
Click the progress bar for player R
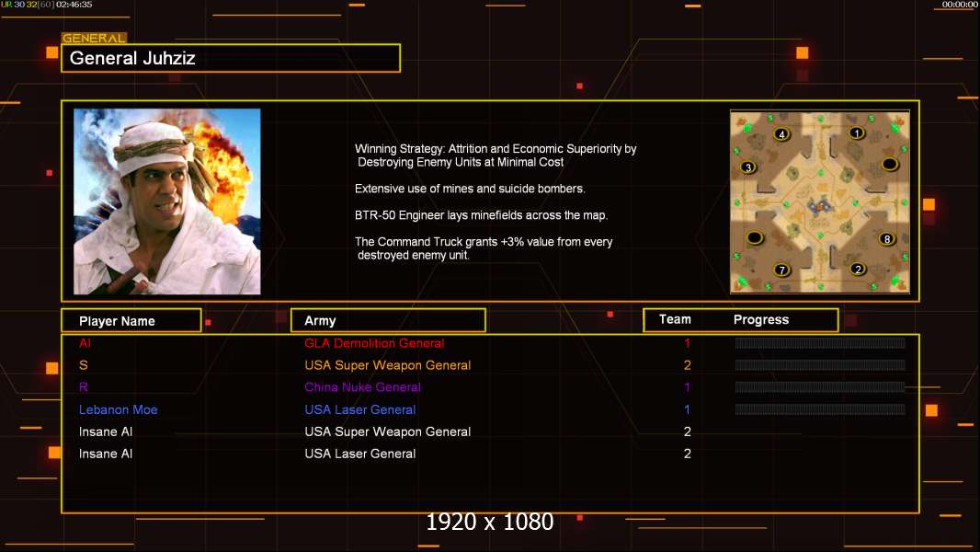(x=820, y=387)
